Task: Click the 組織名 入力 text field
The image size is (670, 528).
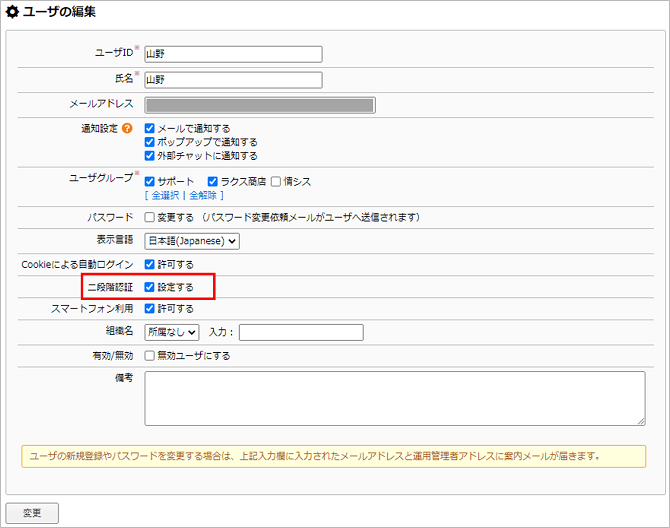Action: [x=301, y=332]
